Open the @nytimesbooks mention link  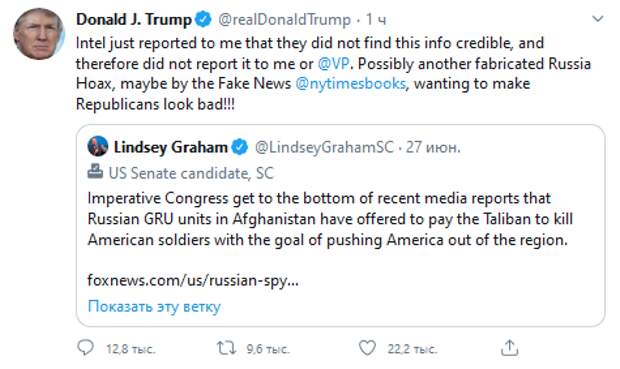pyautogui.click(x=350, y=84)
